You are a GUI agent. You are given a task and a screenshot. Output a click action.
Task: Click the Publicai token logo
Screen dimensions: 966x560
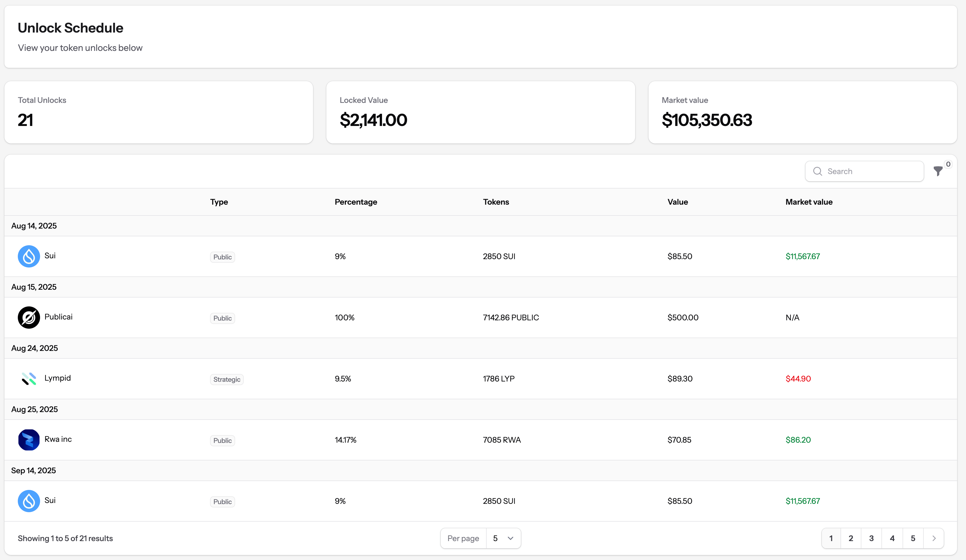tap(29, 318)
